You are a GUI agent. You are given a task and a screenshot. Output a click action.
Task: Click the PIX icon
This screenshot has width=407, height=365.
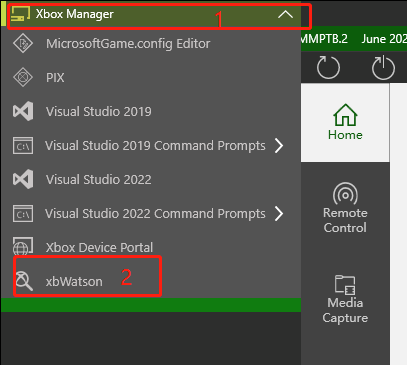point(23,77)
